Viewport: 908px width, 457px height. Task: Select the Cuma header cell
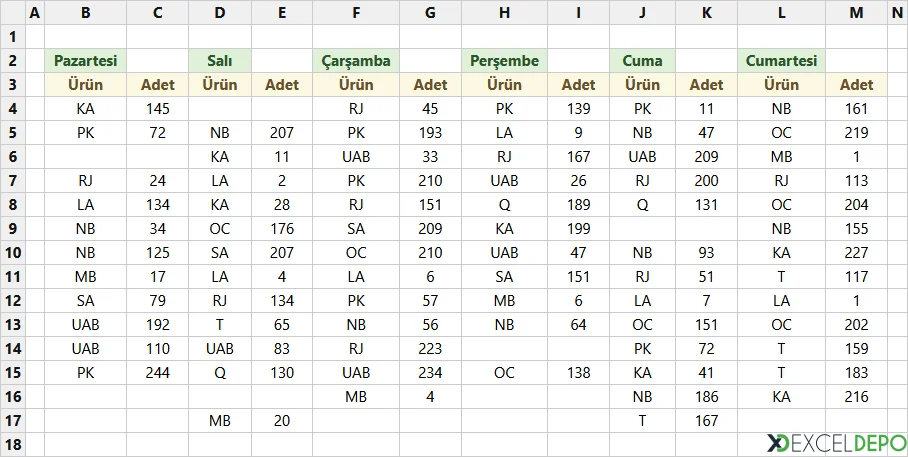pos(642,61)
